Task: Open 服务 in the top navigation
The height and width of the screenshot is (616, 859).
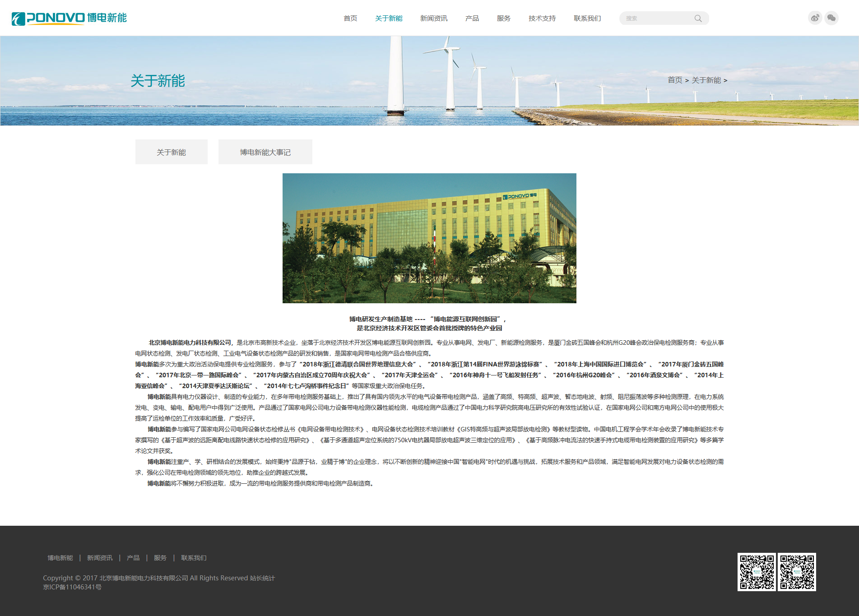Action: point(504,19)
